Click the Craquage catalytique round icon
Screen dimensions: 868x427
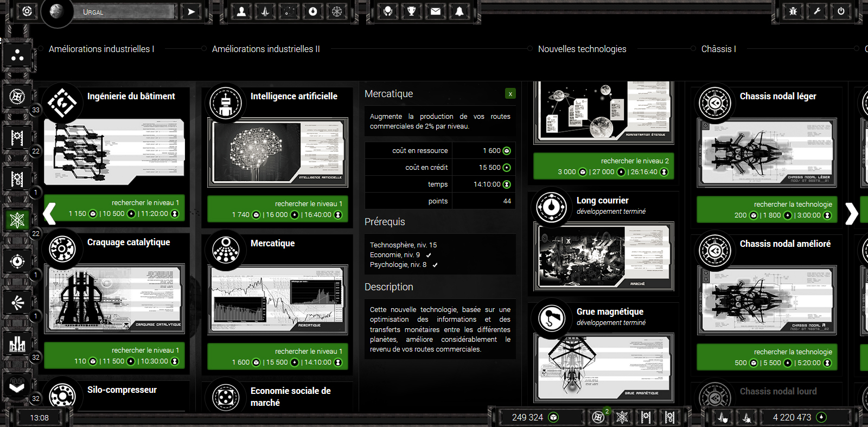tap(62, 250)
